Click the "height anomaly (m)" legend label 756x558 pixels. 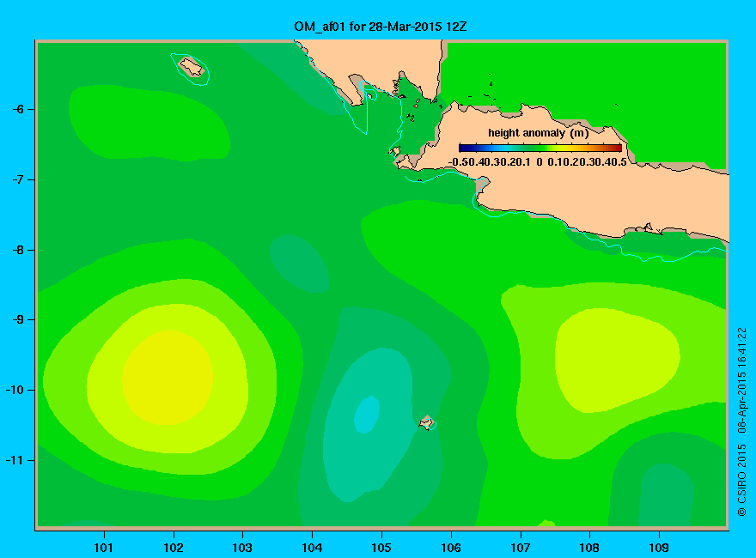(x=538, y=133)
